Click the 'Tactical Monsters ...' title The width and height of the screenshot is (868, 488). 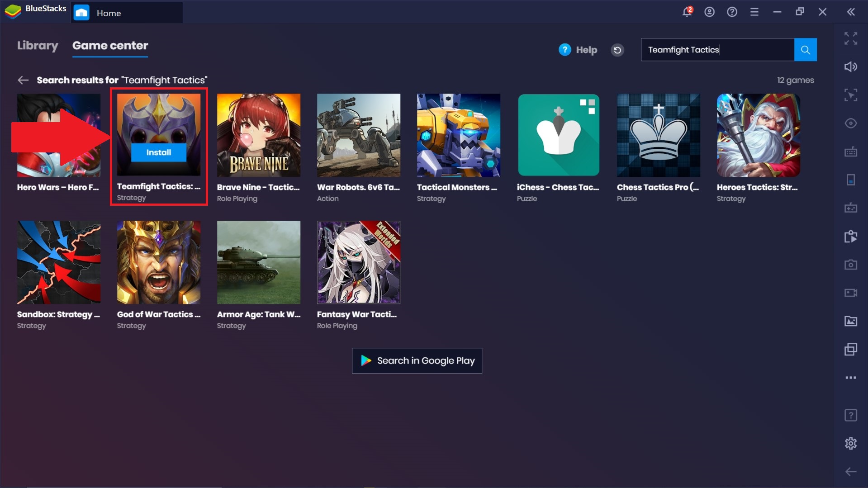(x=457, y=187)
